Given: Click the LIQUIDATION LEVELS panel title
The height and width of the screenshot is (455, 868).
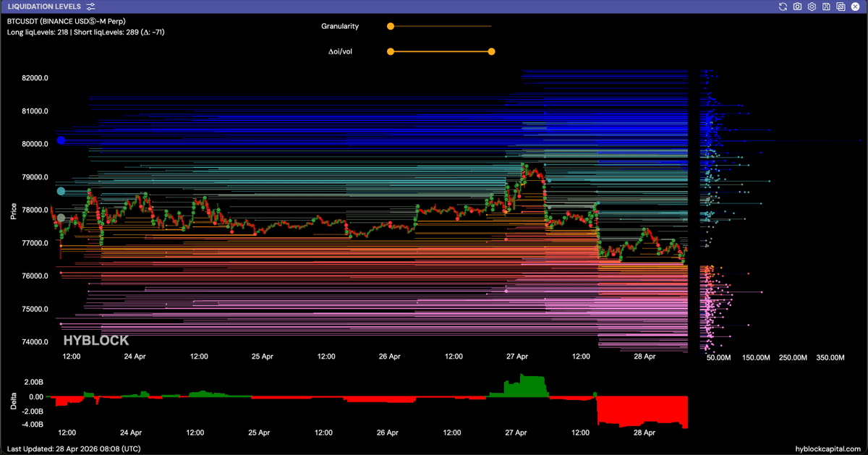Looking at the screenshot, I should point(44,7).
